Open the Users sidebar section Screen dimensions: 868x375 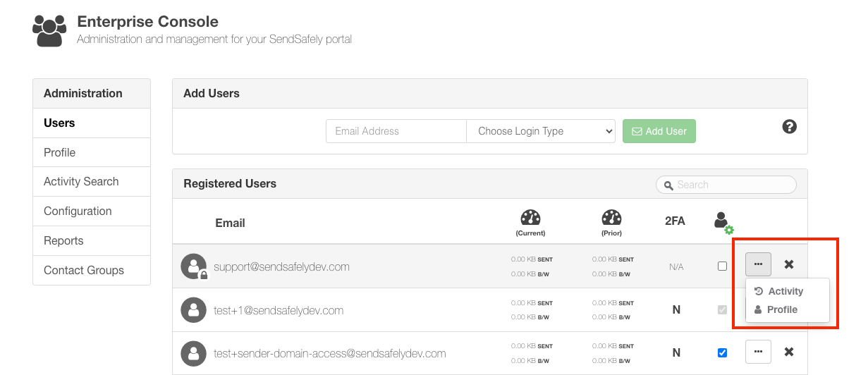point(92,123)
